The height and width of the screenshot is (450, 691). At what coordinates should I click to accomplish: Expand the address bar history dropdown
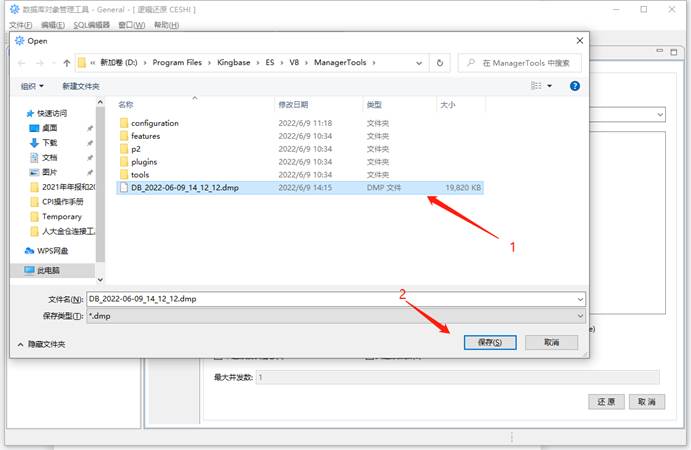pos(419,63)
